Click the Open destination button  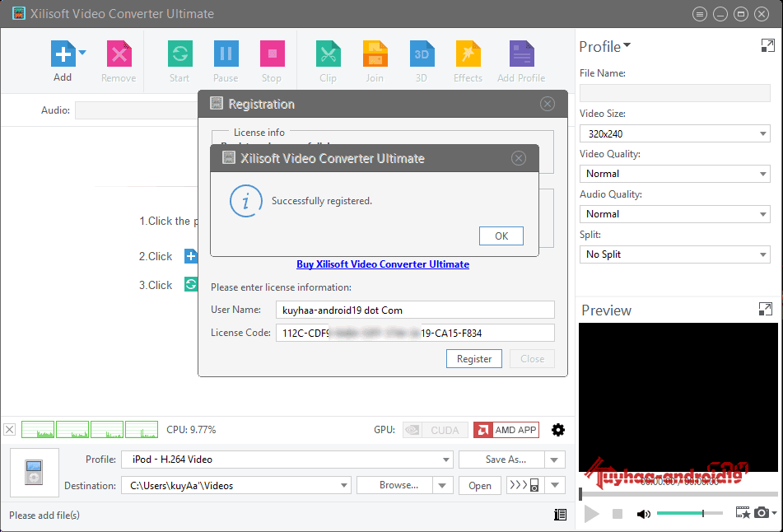click(x=480, y=486)
